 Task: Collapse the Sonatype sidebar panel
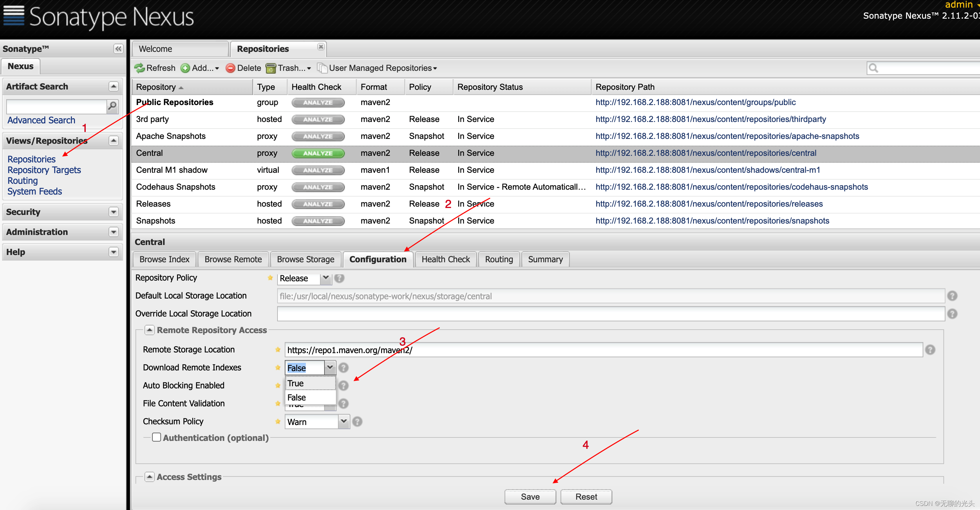click(118, 49)
